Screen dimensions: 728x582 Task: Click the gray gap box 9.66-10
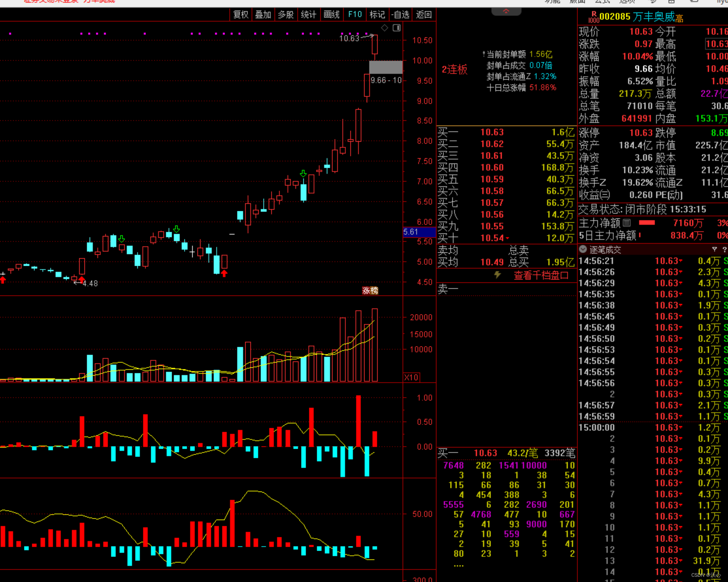(x=386, y=67)
